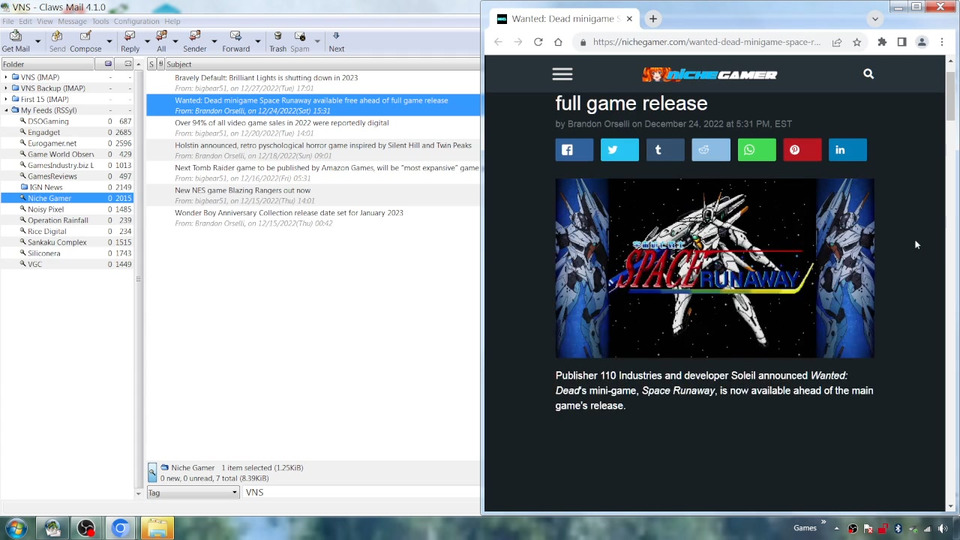Open the Edit menu
The height and width of the screenshot is (540, 960).
25,21
